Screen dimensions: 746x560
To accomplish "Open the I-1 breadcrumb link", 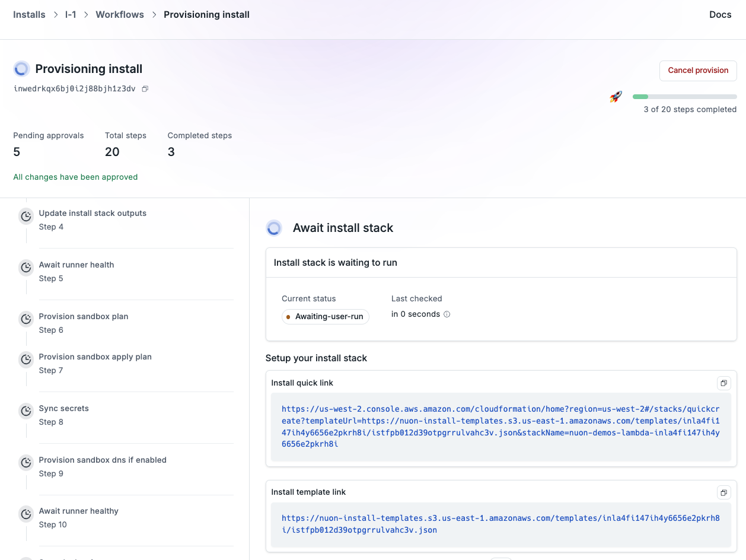I will (71, 15).
